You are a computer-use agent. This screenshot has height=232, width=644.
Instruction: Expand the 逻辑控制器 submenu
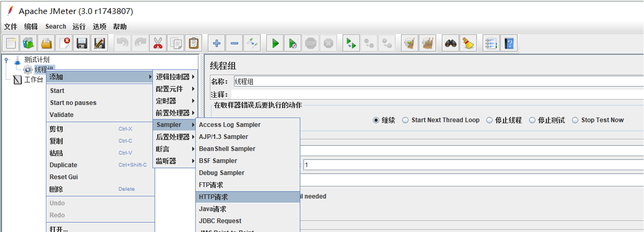pos(176,77)
